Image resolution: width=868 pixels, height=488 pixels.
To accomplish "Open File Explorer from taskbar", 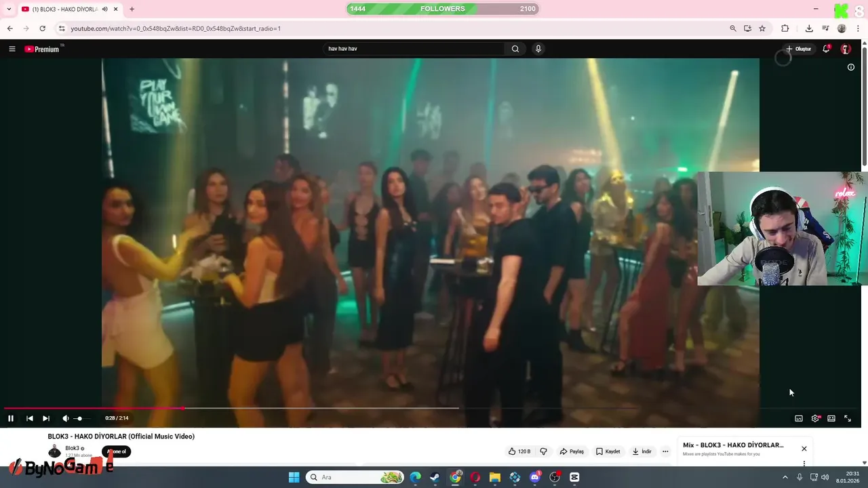I will 495,477.
